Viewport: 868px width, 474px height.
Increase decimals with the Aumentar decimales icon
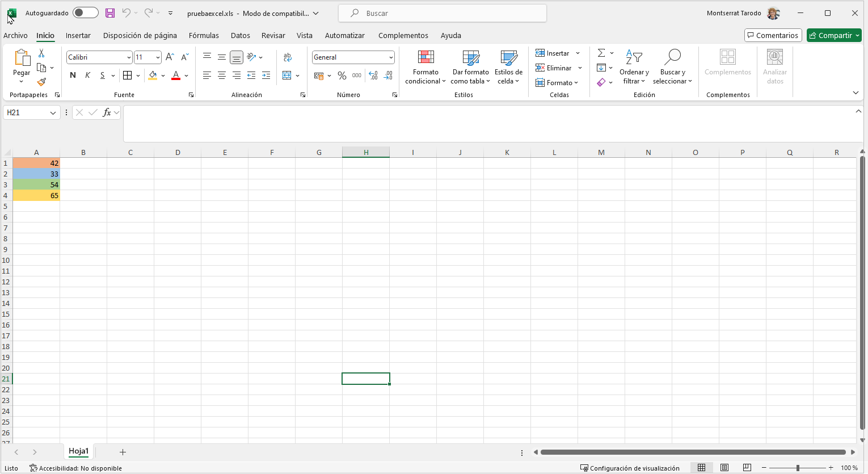[373, 75]
